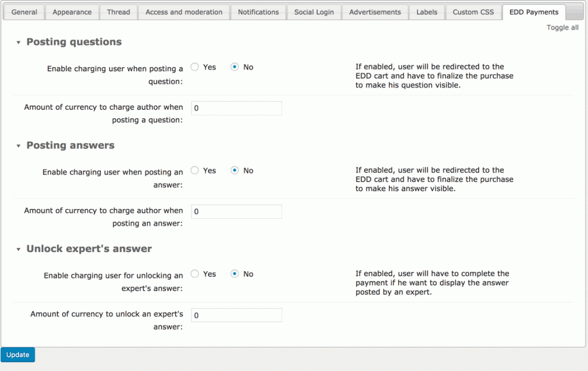Switch to the General tab
The height and width of the screenshot is (371, 588).
pyautogui.click(x=24, y=11)
